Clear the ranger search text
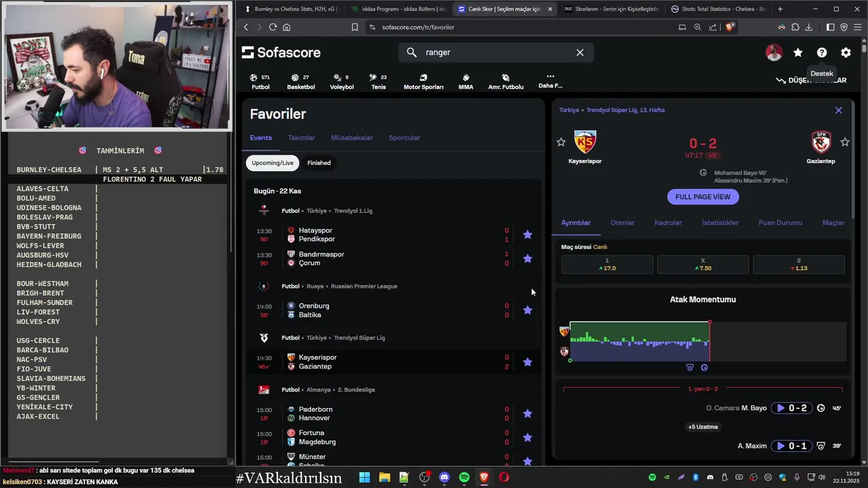868x488 pixels. (580, 52)
